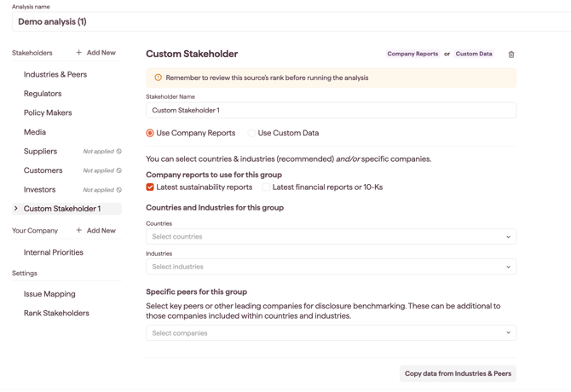Select Custom Stakeholder 1 in sidebar
This screenshot has height=392, width=571.
coord(66,209)
